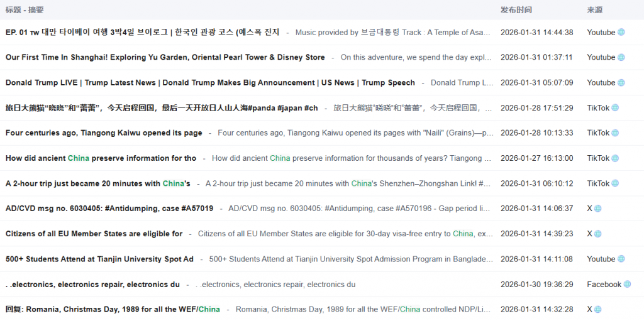Open 'Citizens of all EU Member States' title

pyautogui.click(x=94, y=234)
